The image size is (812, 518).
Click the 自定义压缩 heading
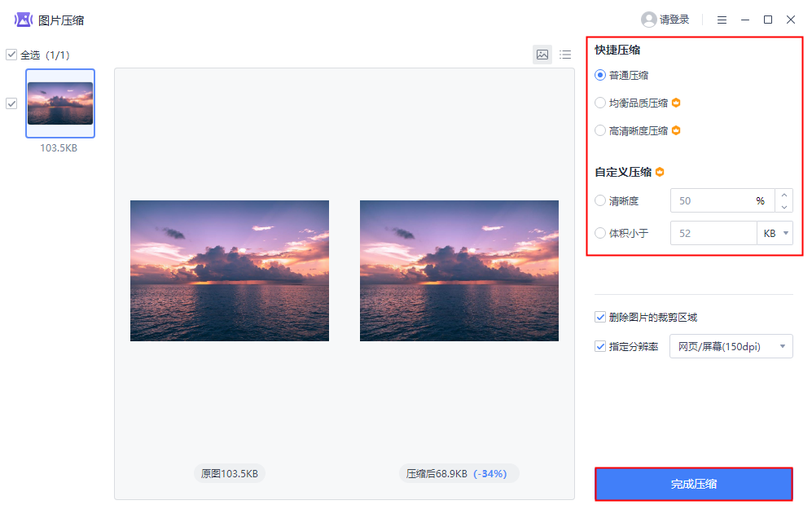623,172
